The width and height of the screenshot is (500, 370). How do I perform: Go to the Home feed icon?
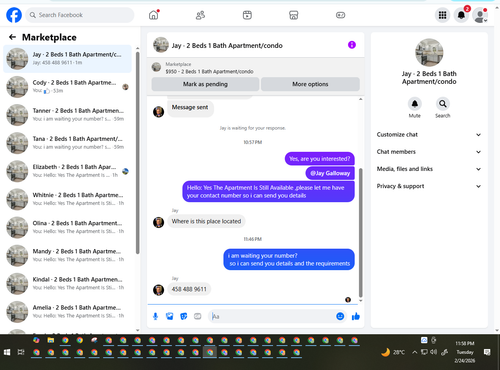pos(154,15)
